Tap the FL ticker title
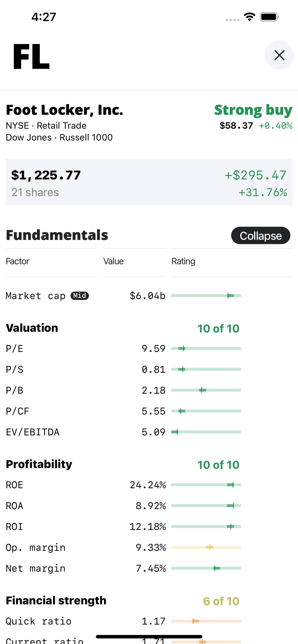 click(31, 56)
